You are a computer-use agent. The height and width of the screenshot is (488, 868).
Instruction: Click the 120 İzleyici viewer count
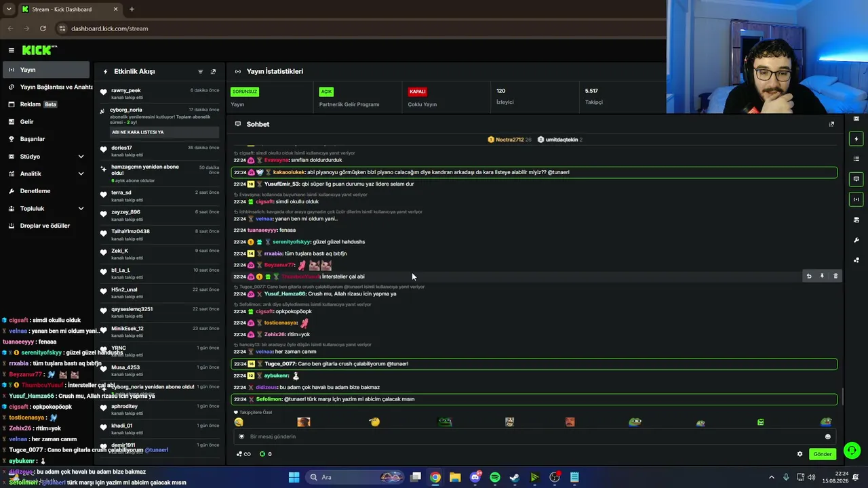click(505, 96)
